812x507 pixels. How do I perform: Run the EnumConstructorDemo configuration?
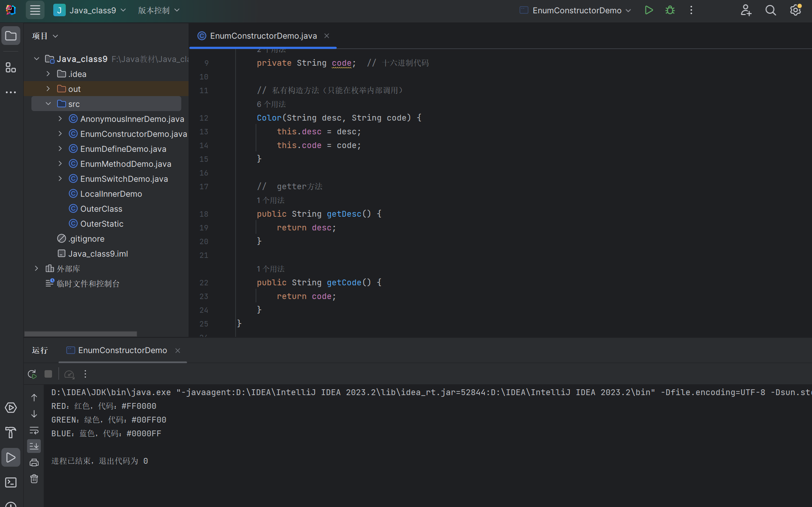click(648, 10)
